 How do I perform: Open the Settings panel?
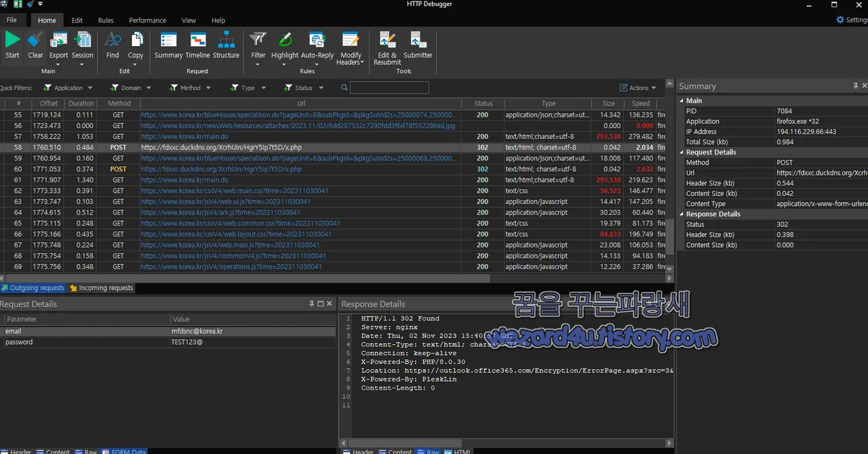[x=850, y=20]
